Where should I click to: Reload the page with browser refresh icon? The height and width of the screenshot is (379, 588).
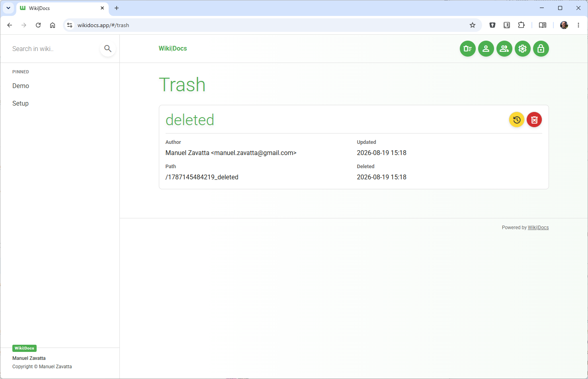pyautogui.click(x=38, y=25)
